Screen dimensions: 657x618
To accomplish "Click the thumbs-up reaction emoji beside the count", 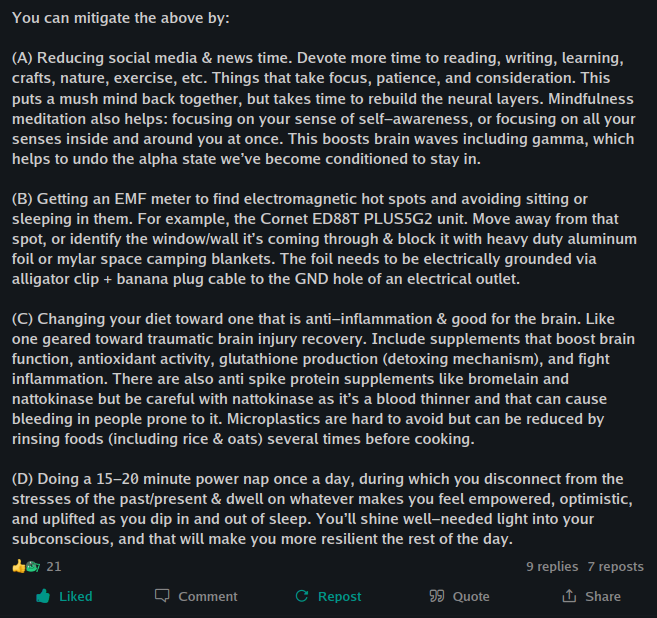I will [18, 566].
